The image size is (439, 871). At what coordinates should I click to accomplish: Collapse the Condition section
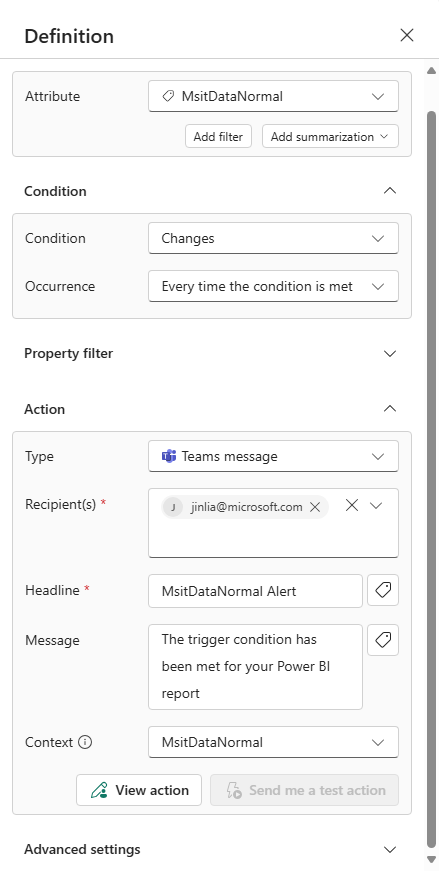coord(390,191)
